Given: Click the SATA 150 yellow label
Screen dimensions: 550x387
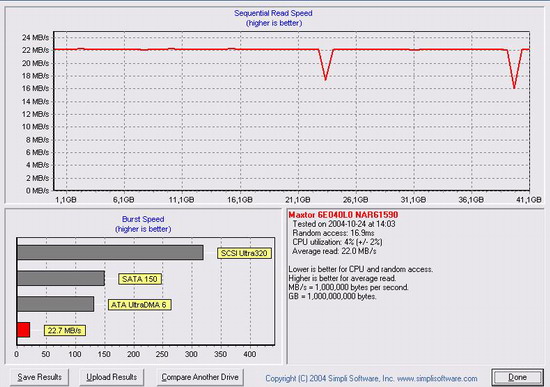Looking at the screenshot, I should point(140,279).
